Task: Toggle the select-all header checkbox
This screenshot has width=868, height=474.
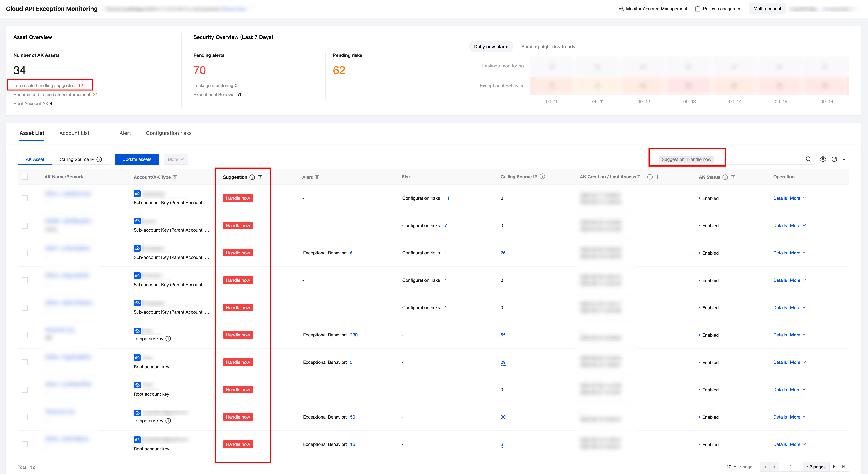Action: pos(25,177)
